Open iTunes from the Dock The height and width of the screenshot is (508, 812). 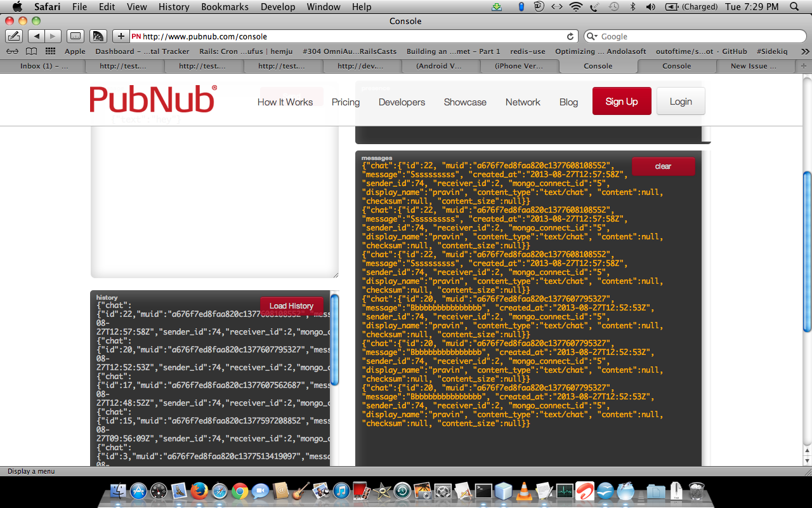click(x=341, y=491)
